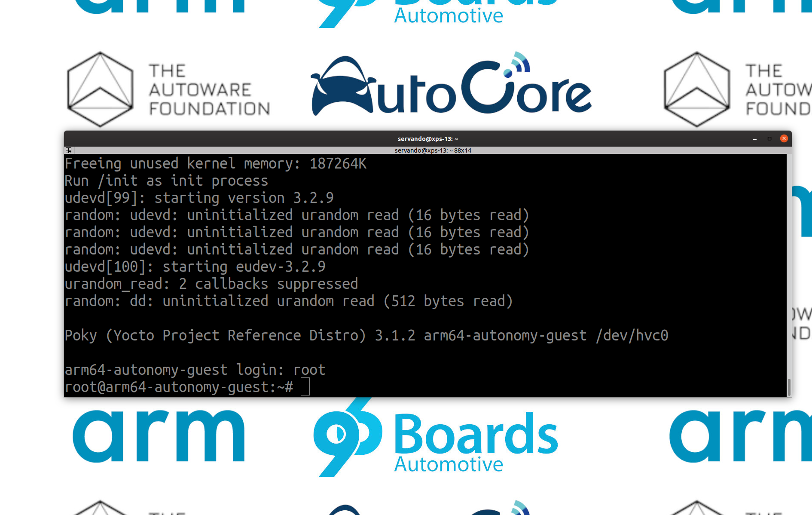Click the bottom-left arm logo
This screenshot has height=515, width=812.
pos(158,436)
